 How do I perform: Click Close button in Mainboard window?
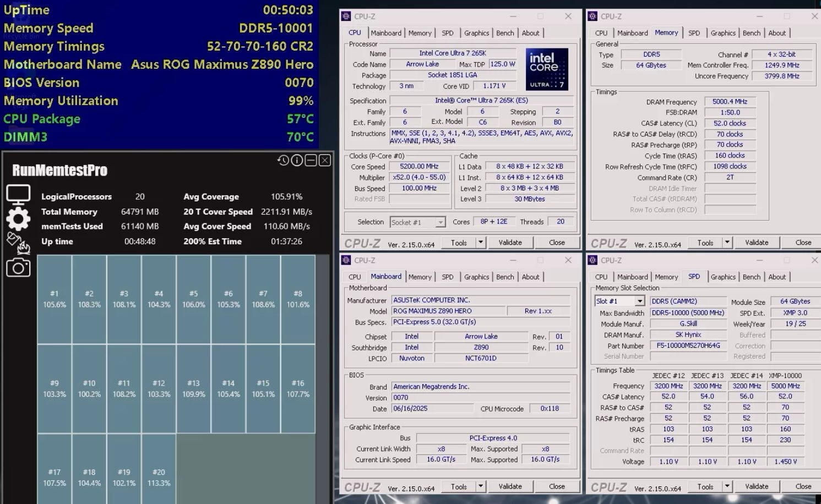point(557,486)
